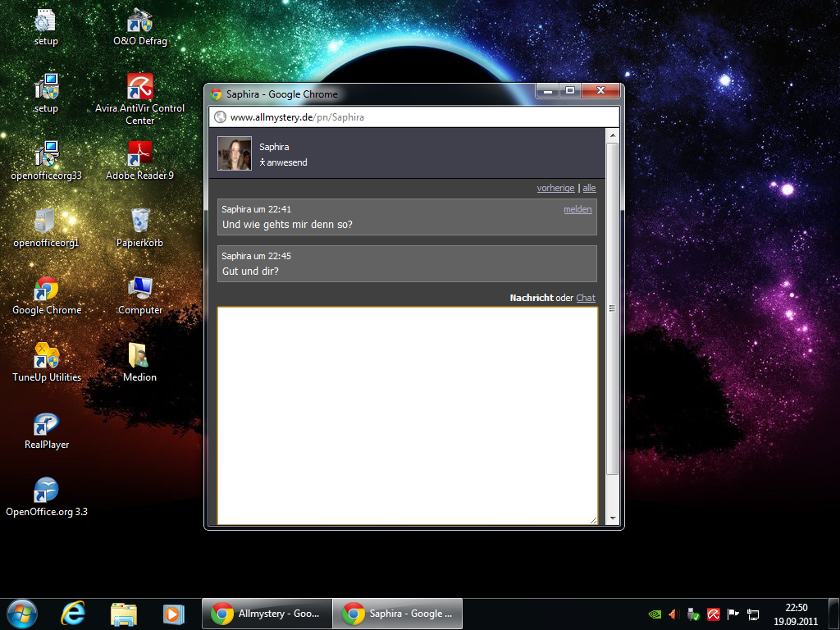This screenshot has height=630, width=840.
Task: Open the Computer desktop icon
Action: pos(139,295)
